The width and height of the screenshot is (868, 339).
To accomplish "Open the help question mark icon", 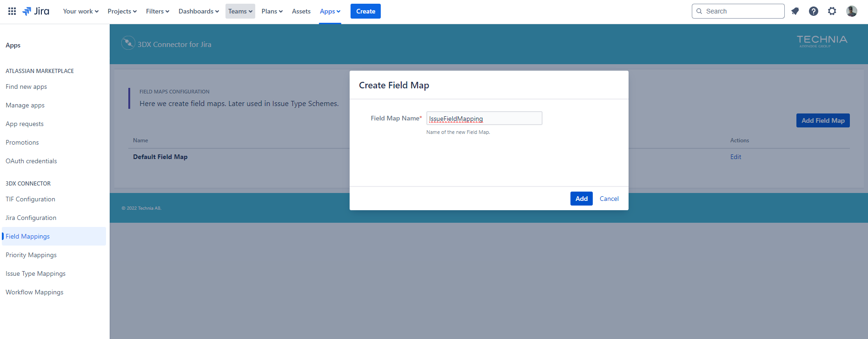I will coord(814,11).
